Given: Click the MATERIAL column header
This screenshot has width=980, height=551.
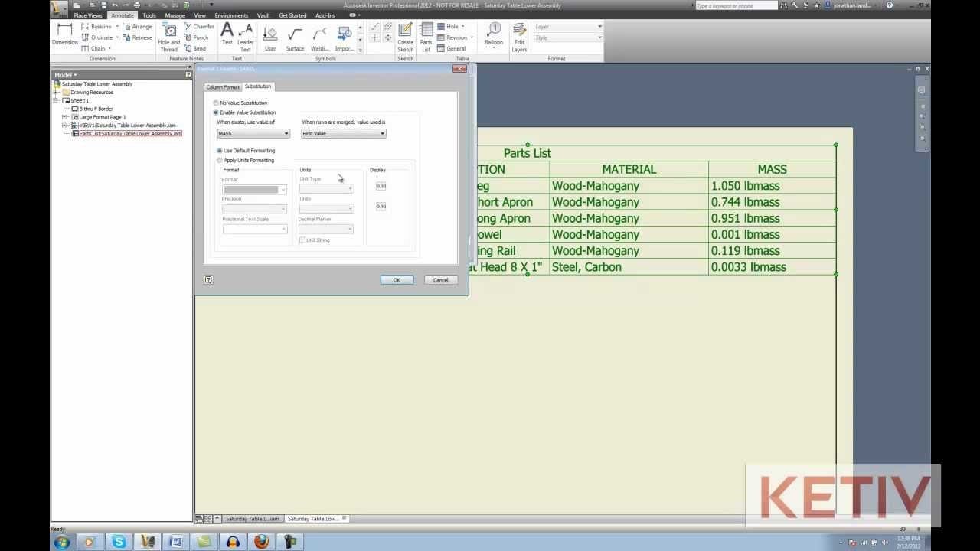Looking at the screenshot, I should [x=629, y=169].
